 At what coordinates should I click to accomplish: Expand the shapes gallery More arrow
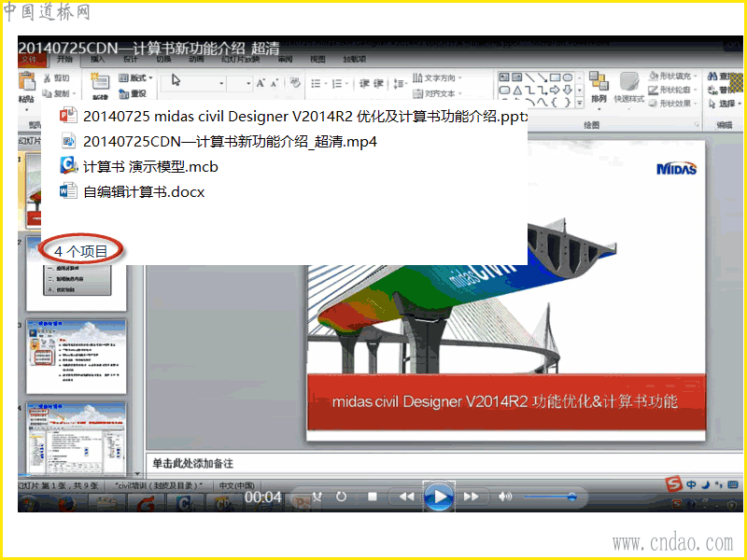(579, 103)
